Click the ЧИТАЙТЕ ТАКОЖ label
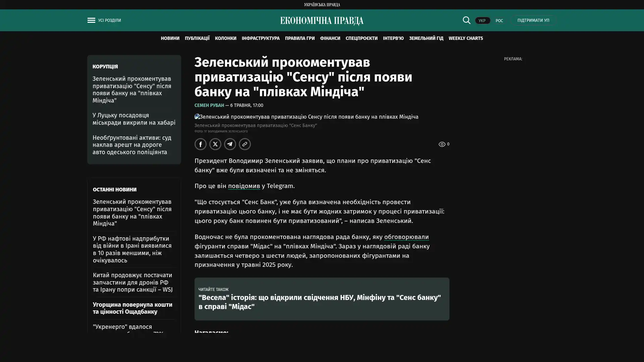This screenshot has height=362, width=644. click(213, 289)
